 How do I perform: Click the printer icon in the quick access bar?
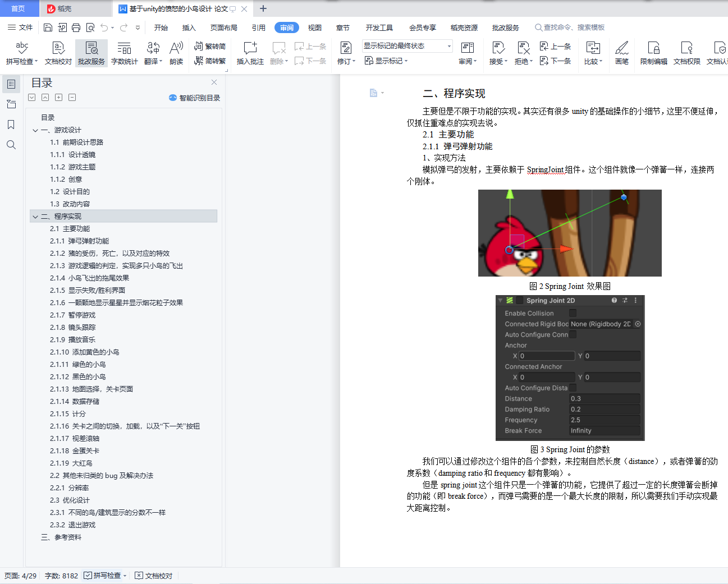(x=76, y=27)
